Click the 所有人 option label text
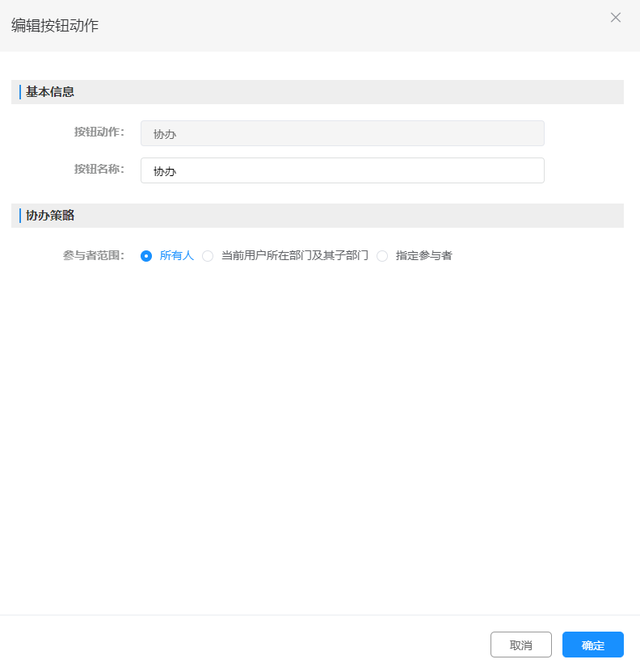Image resolution: width=640 pixels, height=672 pixels. pos(177,256)
